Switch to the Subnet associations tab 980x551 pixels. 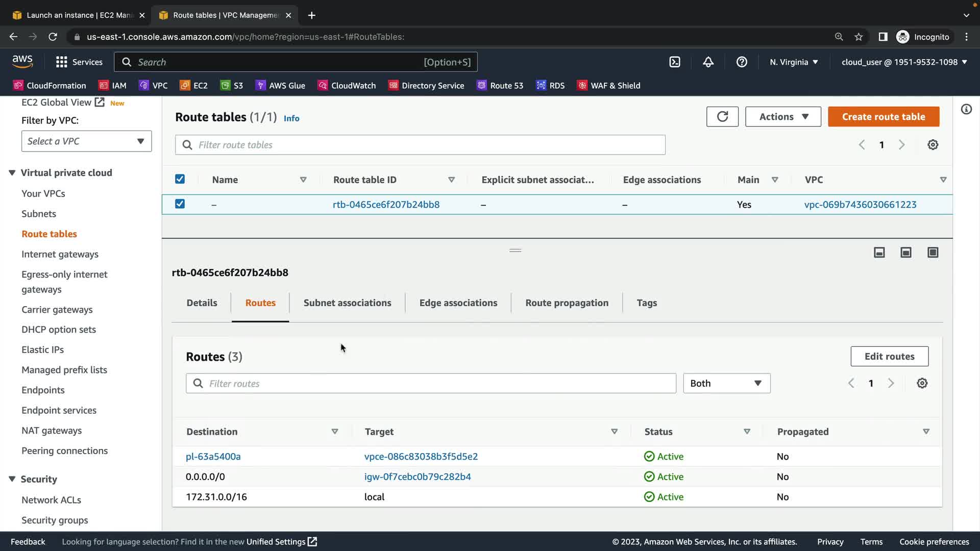tap(347, 303)
